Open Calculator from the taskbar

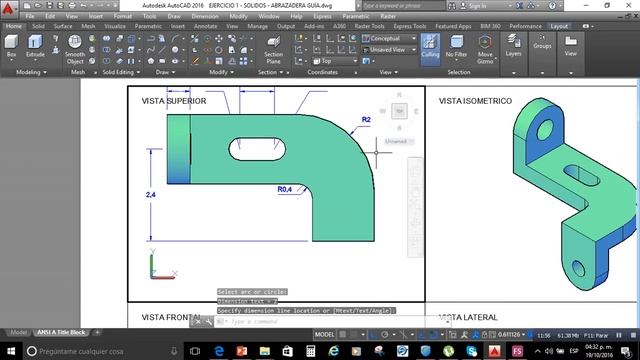point(311,351)
